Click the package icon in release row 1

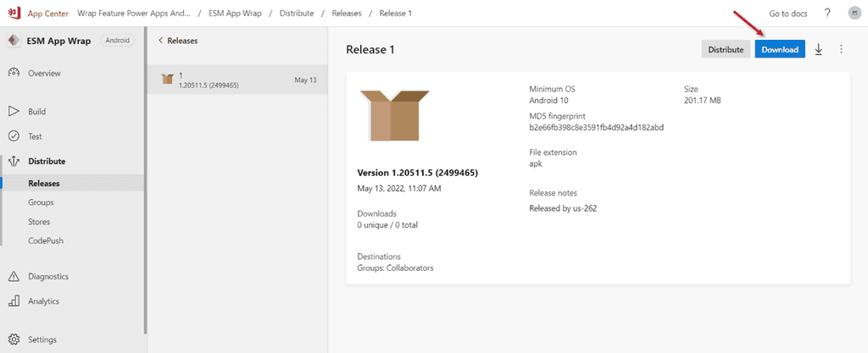pos(168,79)
